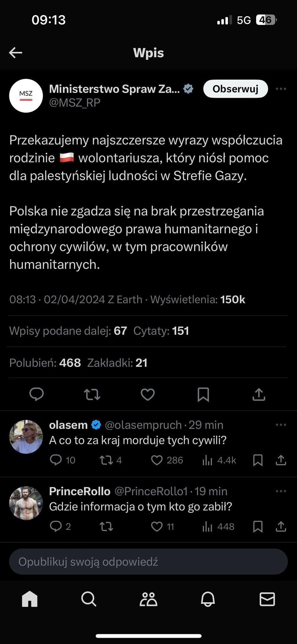Like olasem's reply
The image size is (297, 644).
tap(157, 460)
